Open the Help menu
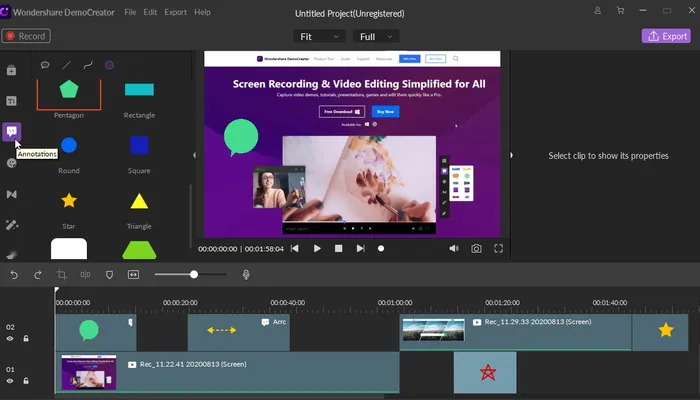 click(x=202, y=12)
